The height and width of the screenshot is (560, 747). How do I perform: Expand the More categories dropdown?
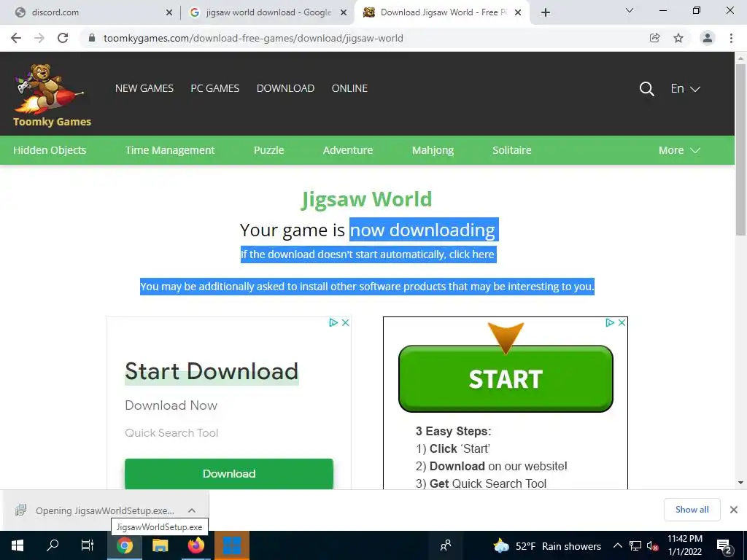pos(679,150)
